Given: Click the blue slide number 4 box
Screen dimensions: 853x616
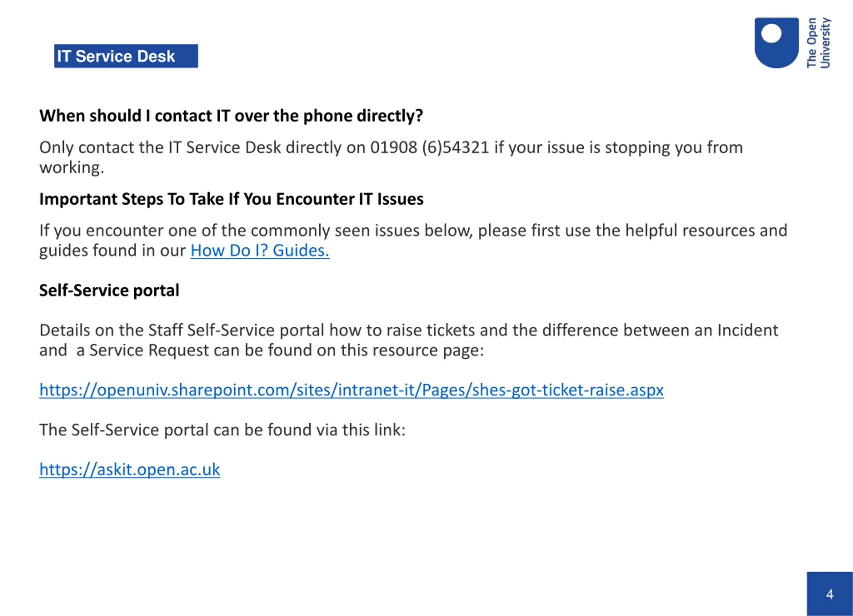Looking at the screenshot, I should 829,594.
